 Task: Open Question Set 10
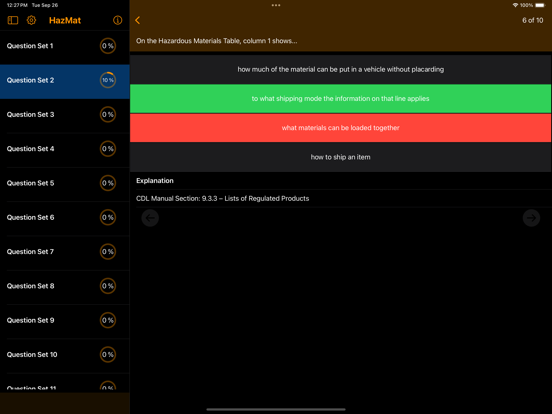65,355
